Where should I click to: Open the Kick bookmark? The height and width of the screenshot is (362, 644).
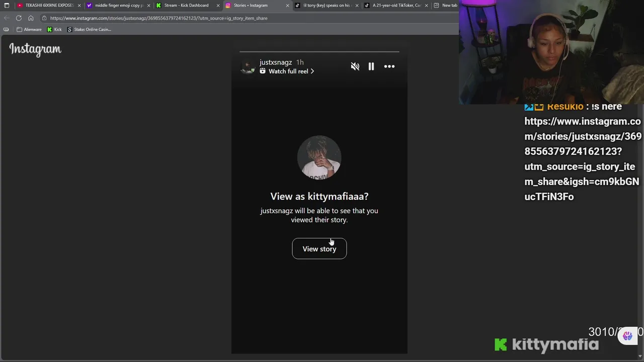coord(54,29)
